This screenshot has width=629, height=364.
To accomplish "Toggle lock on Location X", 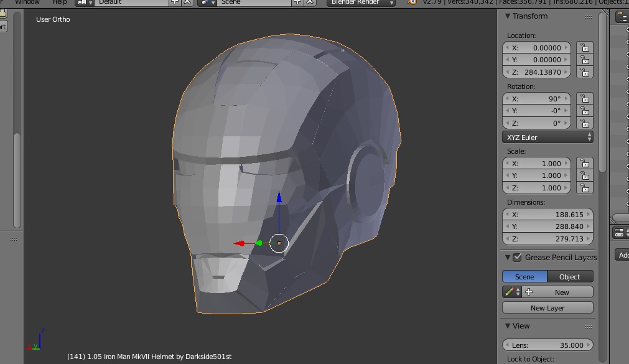I will [x=584, y=48].
